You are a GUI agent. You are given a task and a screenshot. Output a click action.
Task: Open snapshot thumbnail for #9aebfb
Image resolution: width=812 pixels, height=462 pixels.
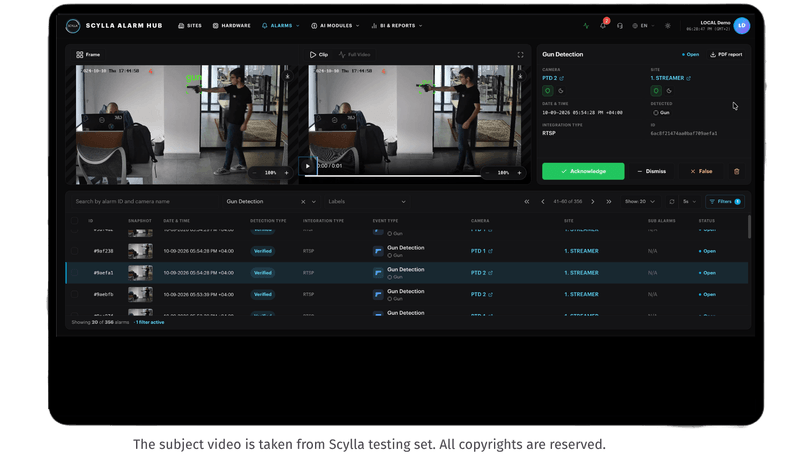tap(140, 295)
